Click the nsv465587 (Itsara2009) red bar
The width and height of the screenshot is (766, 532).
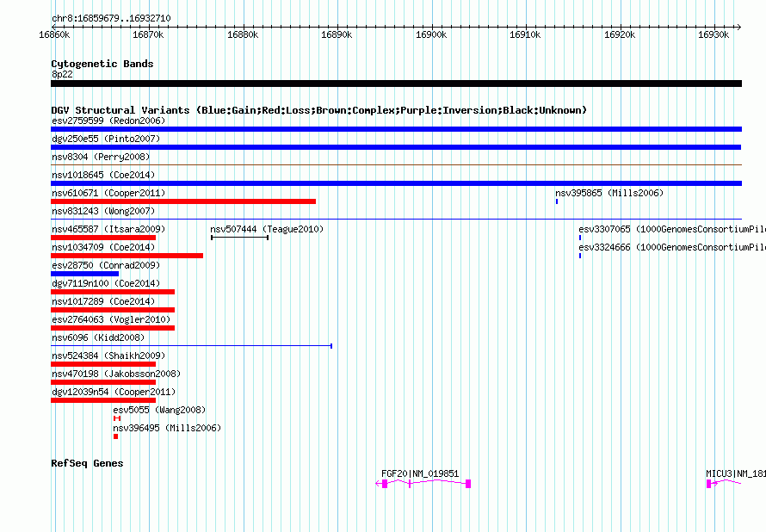coord(103,238)
